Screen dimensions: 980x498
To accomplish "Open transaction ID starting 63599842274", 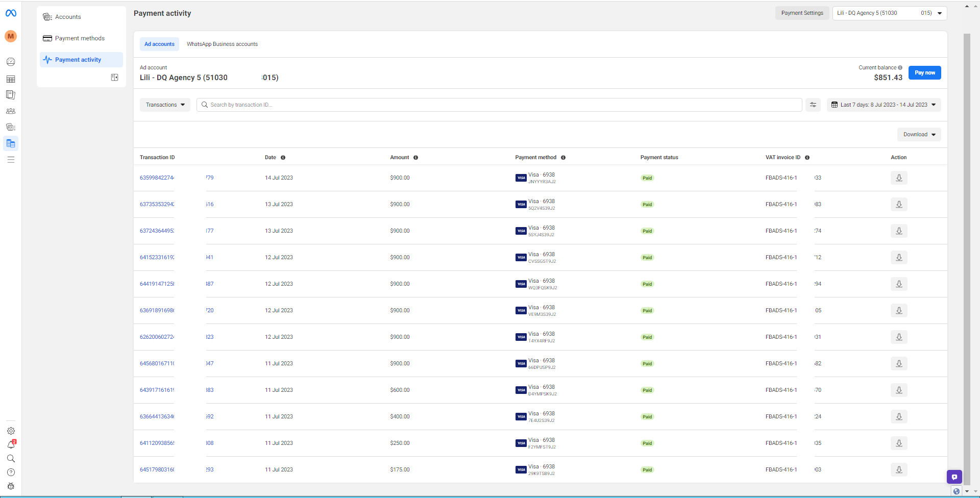I will (177, 178).
